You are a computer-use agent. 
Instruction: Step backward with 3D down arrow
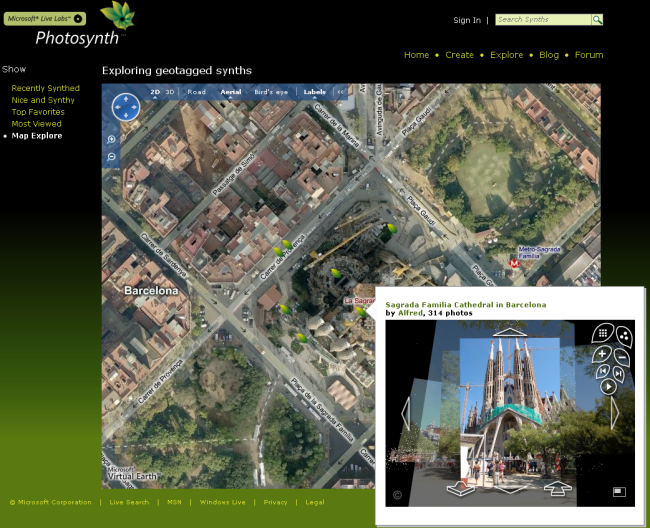(460, 488)
